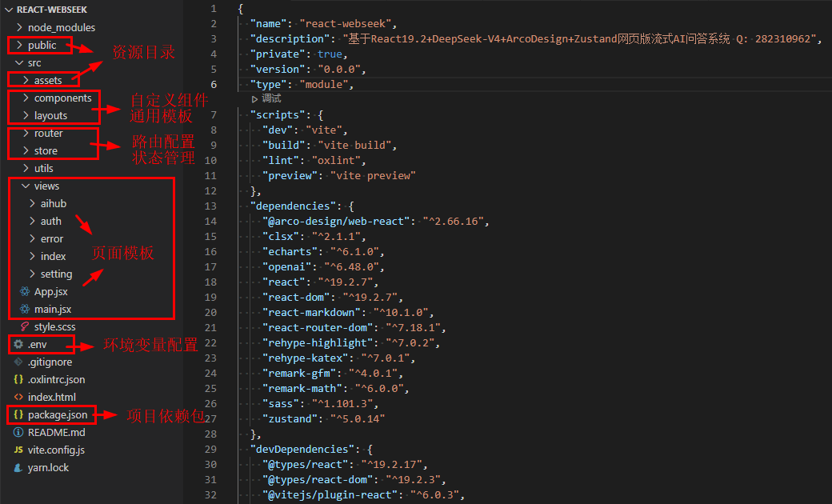Select the router folder label
832x504 pixels.
(48, 133)
